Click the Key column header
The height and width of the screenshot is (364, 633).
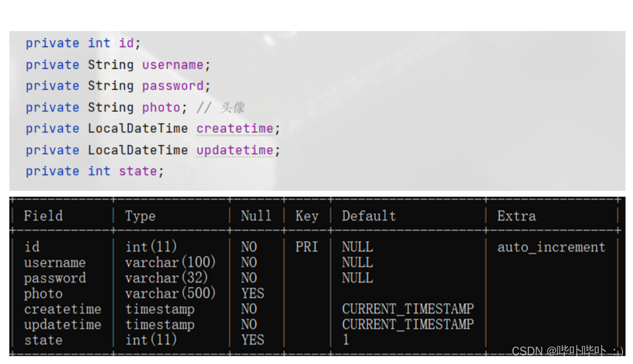coord(307,216)
